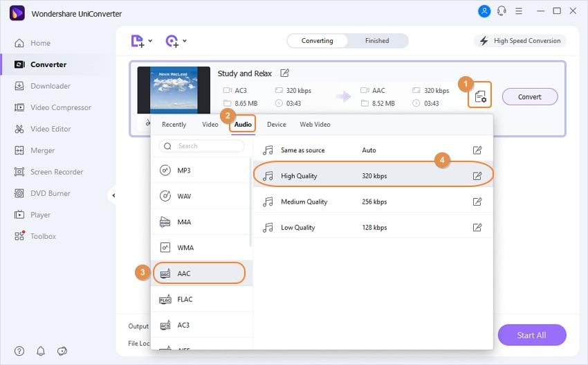Edit the High Quality preset
Screen dimensions: 588x365
[x=477, y=176]
